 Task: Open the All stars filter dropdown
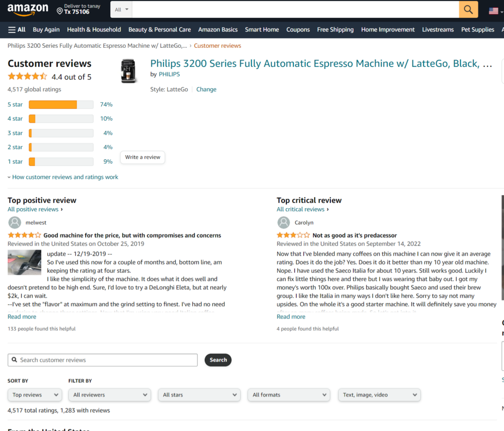pyautogui.click(x=199, y=395)
